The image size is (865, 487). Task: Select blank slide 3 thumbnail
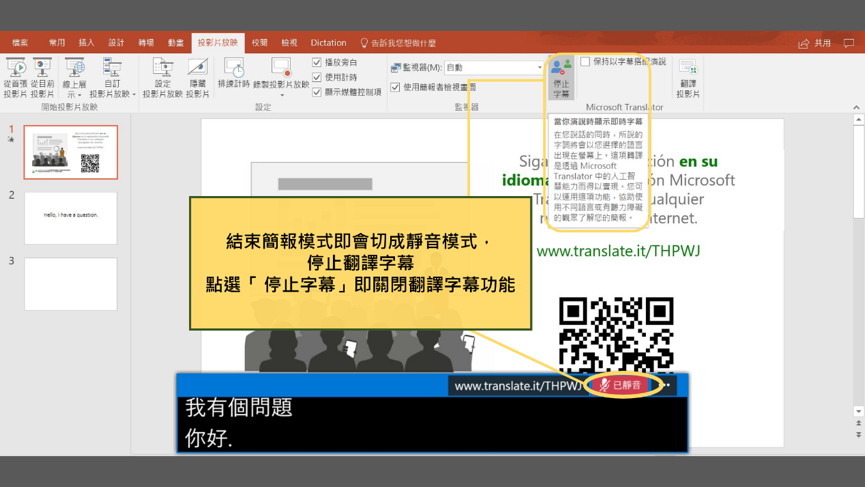click(71, 283)
